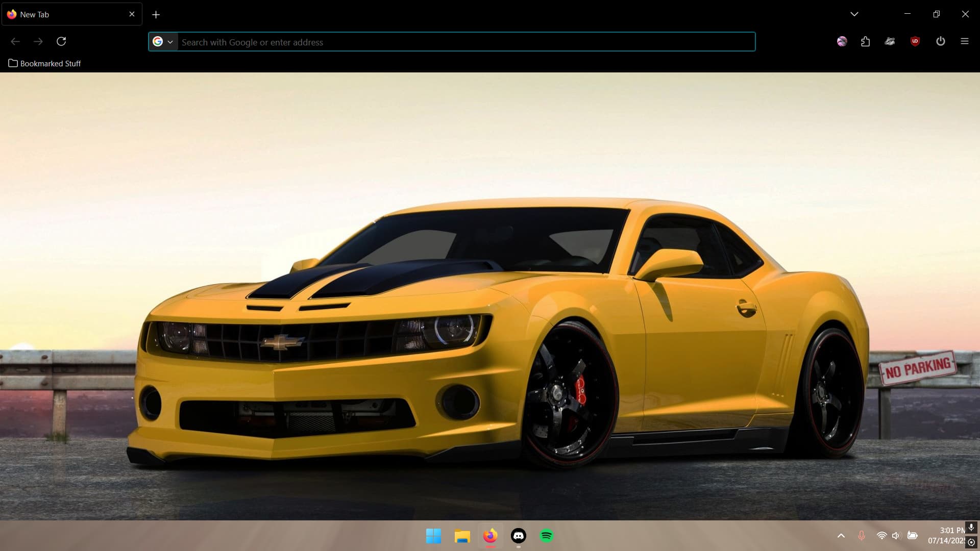Click the power button toolbar icon
The image size is (980, 551).
941,41
